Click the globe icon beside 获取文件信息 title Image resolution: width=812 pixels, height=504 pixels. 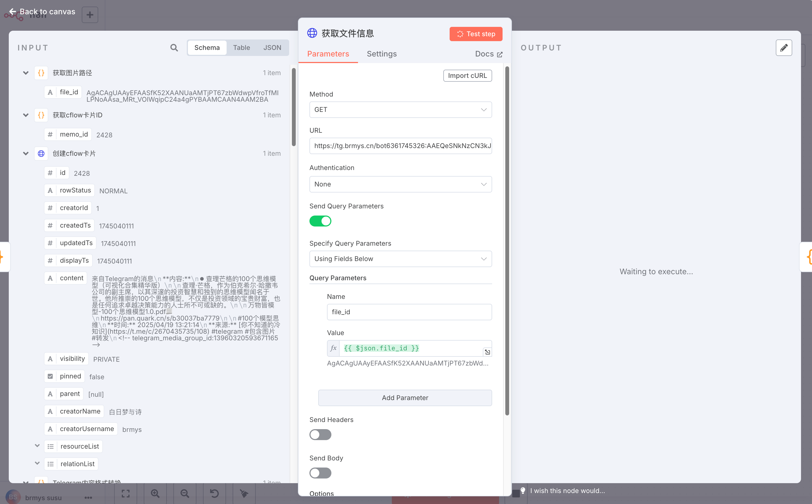[x=312, y=33]
